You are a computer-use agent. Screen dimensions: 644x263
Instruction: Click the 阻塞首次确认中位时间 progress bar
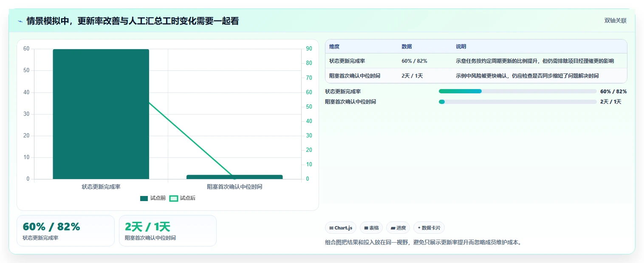coord(518,102)
